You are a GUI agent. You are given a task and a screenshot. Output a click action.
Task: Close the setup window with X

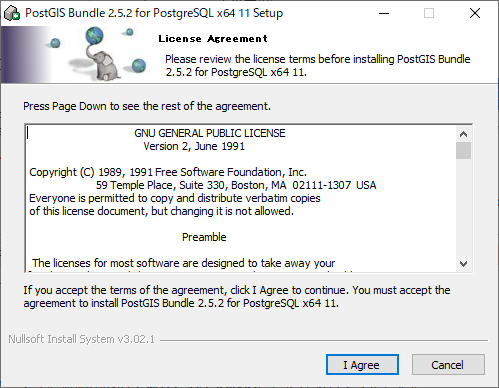[x=475, y=13]
